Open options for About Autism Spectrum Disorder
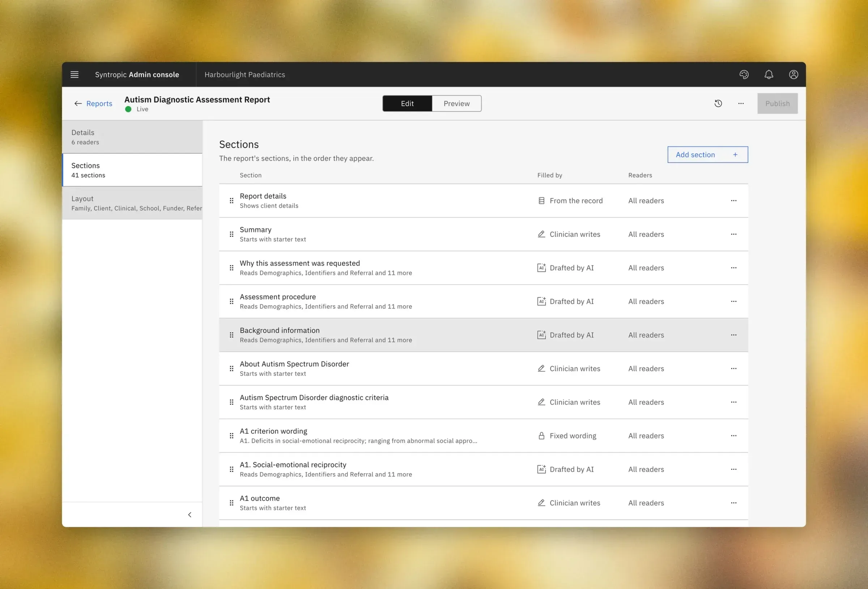The image size is (868, 589). pos(733,369)
